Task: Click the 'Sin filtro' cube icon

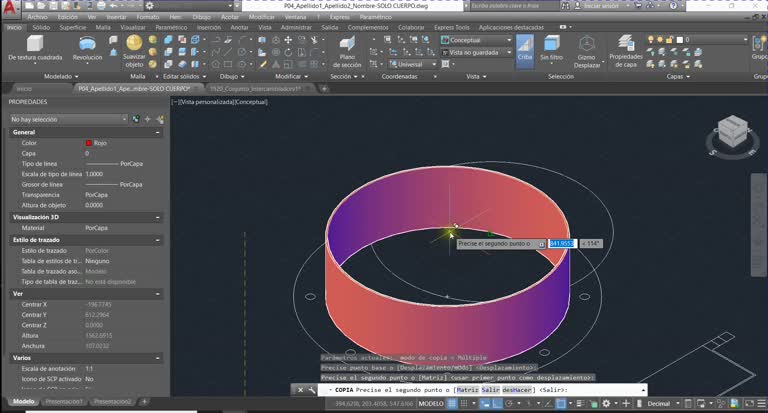Action: point(552,44)
